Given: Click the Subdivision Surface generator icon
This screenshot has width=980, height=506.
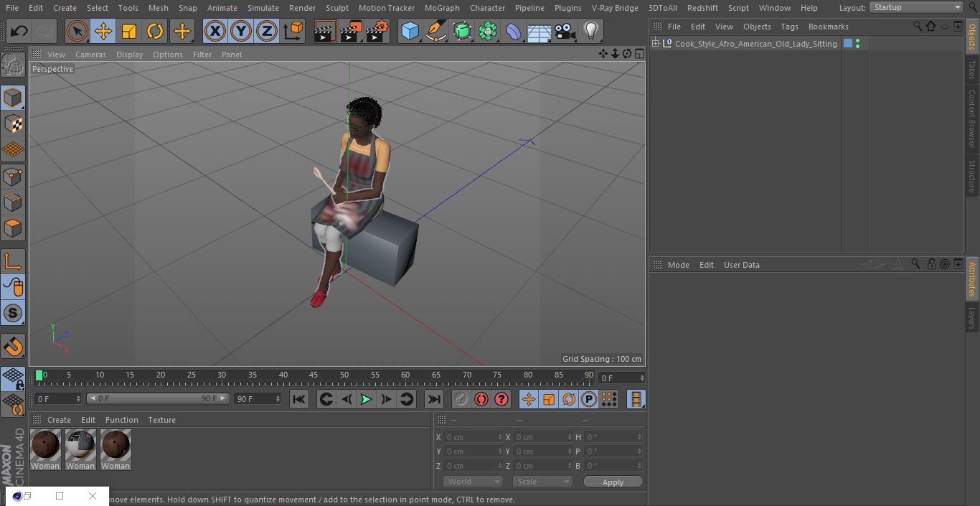Looking at the screenshot, I should (462, 31).
